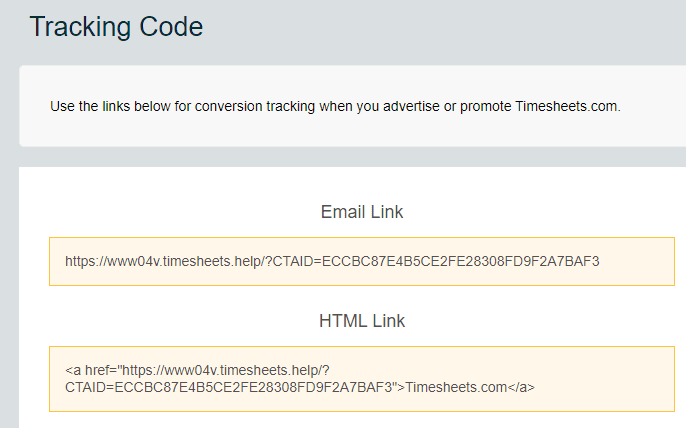Click the conversion tracking instruction sentence
This screenshot has width=686, height=428.
pos(335,106)
